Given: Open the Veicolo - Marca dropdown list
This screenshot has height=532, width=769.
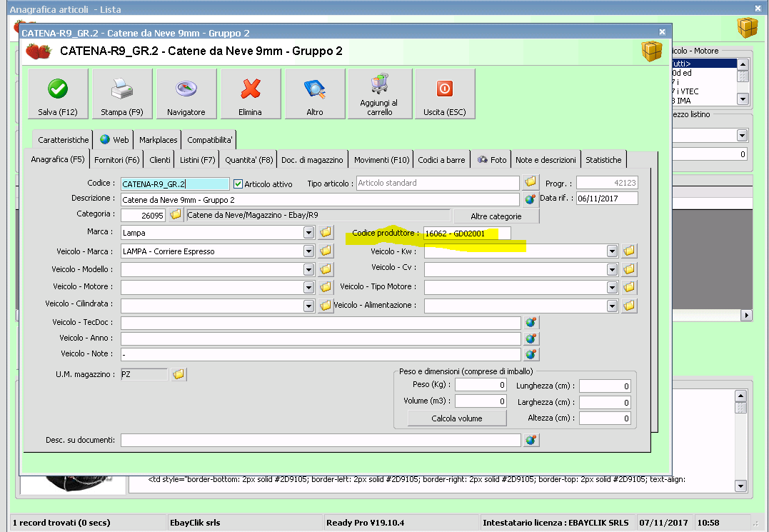Looking at the screenshot, I should [x=308, y=251].
